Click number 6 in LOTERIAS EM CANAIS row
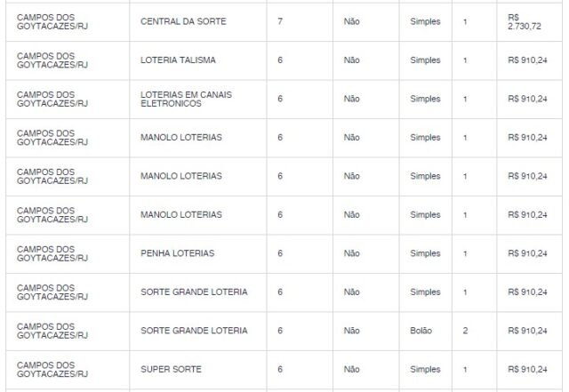Viewport: 569px width, 392px height. pyautogui.click(x=280, y=99)
